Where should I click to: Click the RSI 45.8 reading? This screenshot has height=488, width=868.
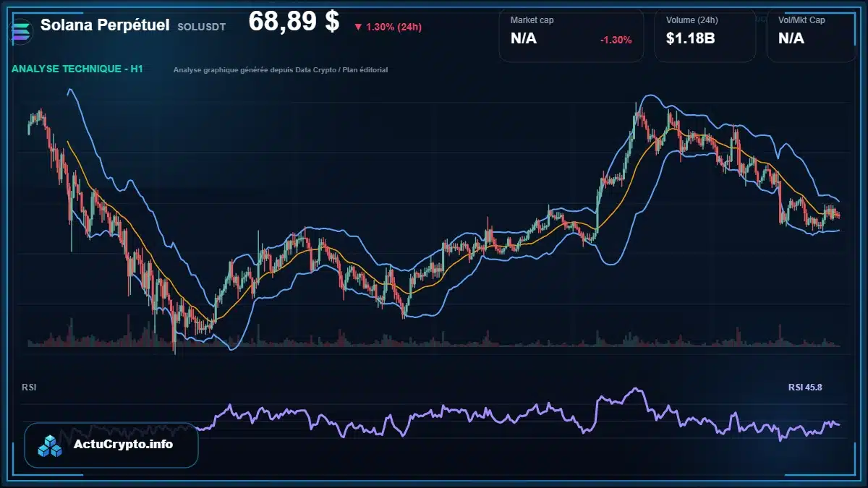(805, 388)
